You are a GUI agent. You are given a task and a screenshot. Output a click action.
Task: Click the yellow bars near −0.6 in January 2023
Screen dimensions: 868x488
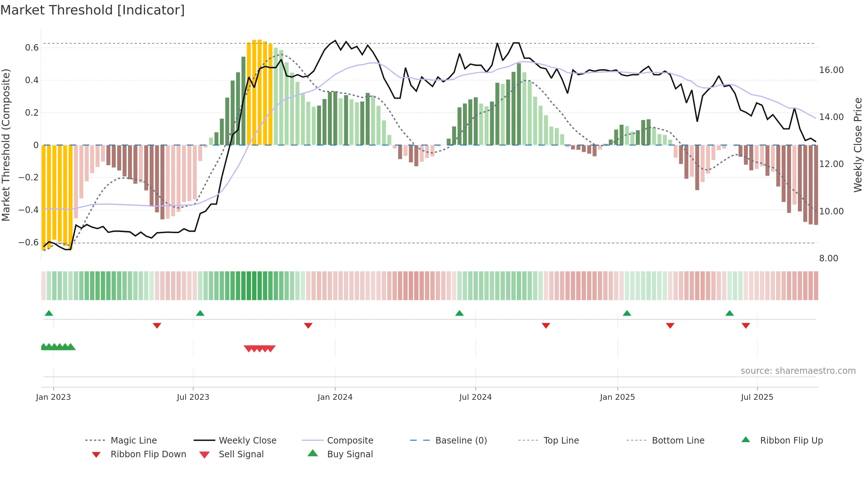pos(57,197)
